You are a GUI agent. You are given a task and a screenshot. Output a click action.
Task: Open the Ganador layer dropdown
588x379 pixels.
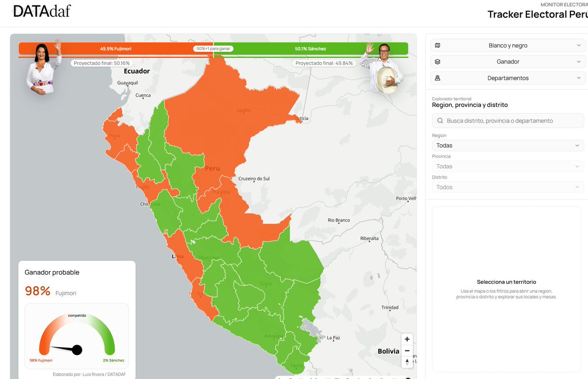(508, 62)
